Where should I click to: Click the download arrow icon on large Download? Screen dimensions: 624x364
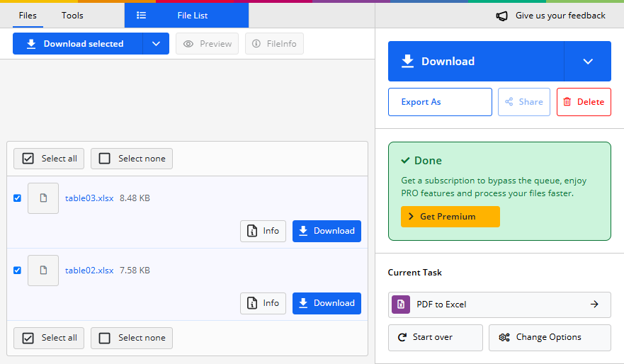click(407, 62)
